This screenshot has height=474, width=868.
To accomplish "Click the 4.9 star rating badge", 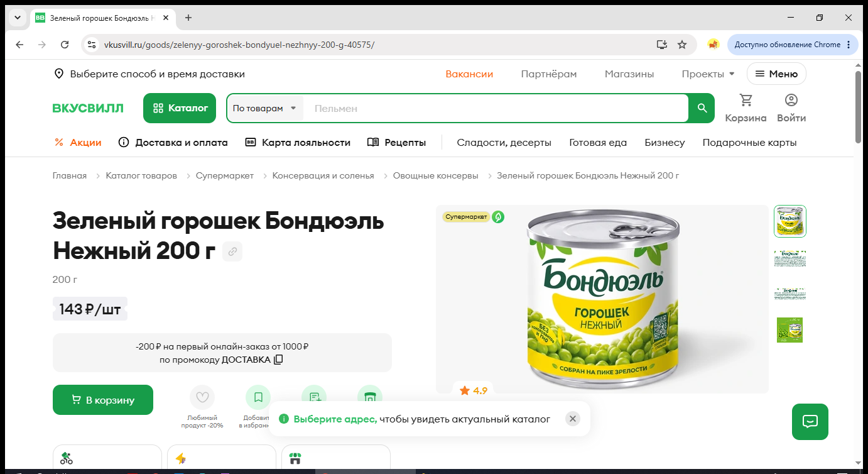I will click(x=474, y=390).
